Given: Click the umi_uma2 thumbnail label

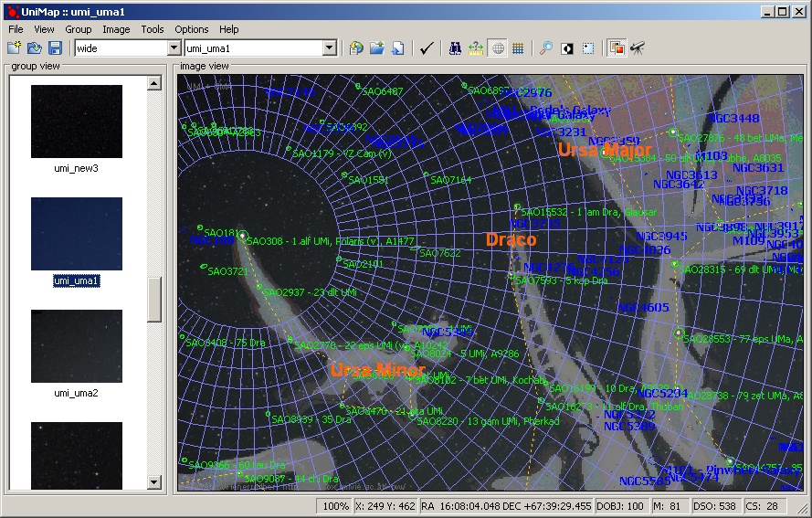Looking at the screenshot, I should [76, 393].
